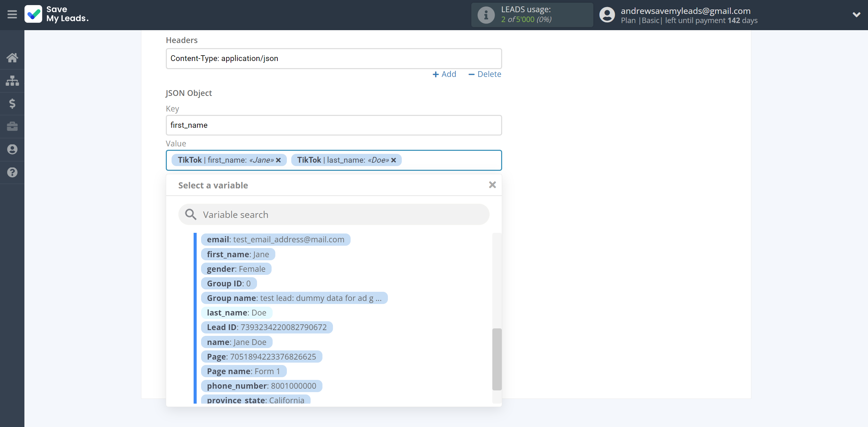Delete the header row
Image resolution: width=868 pixels, height=427 pixels.
coord(485,74)
